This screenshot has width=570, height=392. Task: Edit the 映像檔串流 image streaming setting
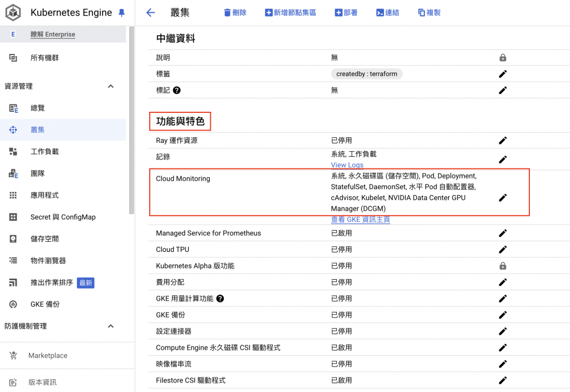point(503,364)
